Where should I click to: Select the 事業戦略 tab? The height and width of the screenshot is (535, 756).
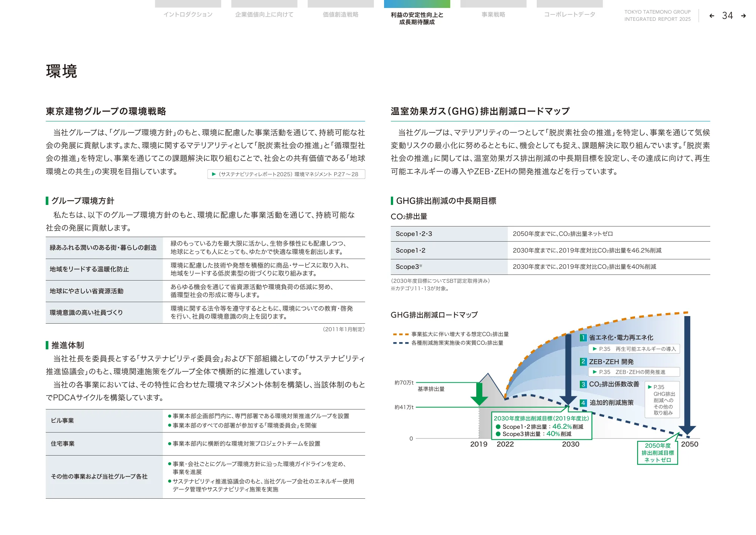click(x=493, y=14)
